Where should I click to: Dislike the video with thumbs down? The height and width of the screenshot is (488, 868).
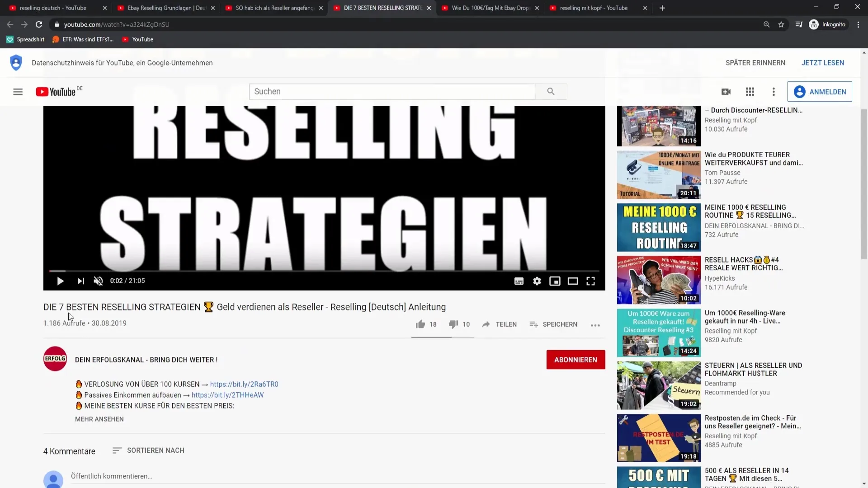453,324
